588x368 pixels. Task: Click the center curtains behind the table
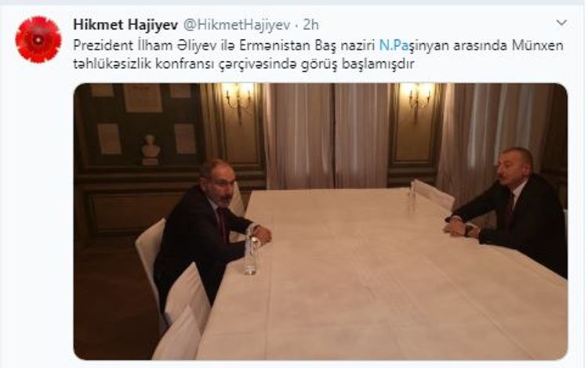327,135
